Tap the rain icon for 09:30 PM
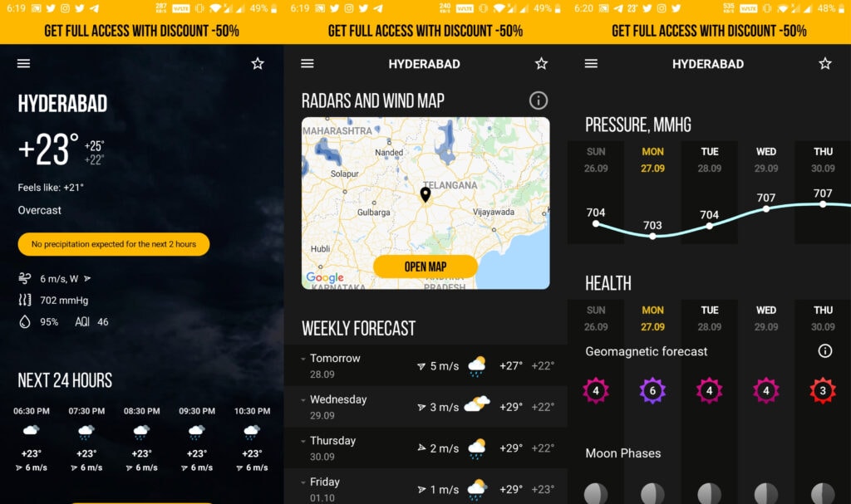The width and height of the screenshot is (851, 504). pos(196,432)
